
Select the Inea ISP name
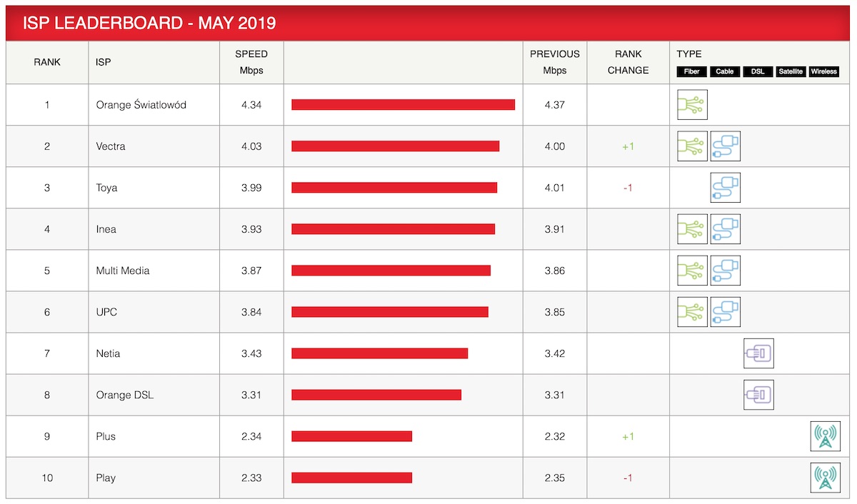coord(106,229)
